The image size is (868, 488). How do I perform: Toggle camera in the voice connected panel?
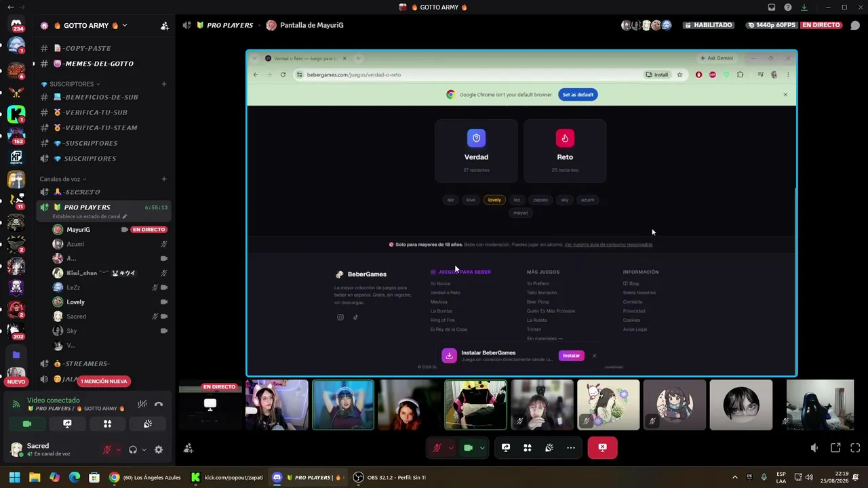(27, 424)
